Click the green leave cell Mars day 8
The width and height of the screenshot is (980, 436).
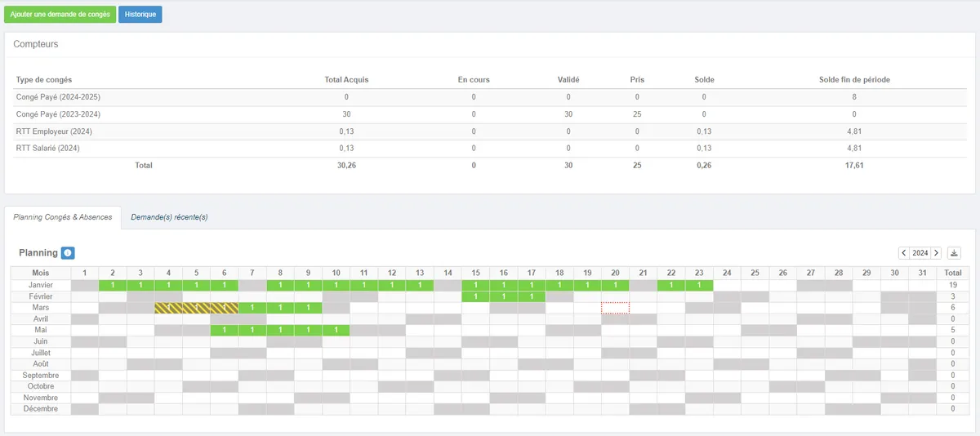coord(280,308)
